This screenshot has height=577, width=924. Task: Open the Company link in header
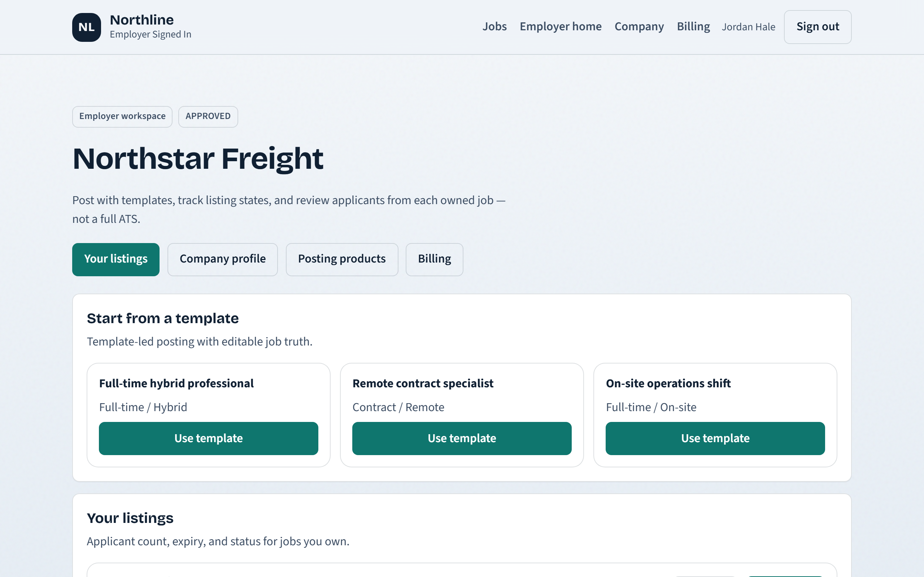pyautogui.click(x=639, y=26)
